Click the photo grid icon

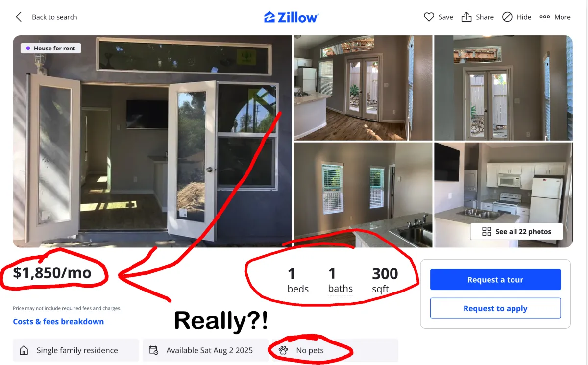[x=487, y=232]
